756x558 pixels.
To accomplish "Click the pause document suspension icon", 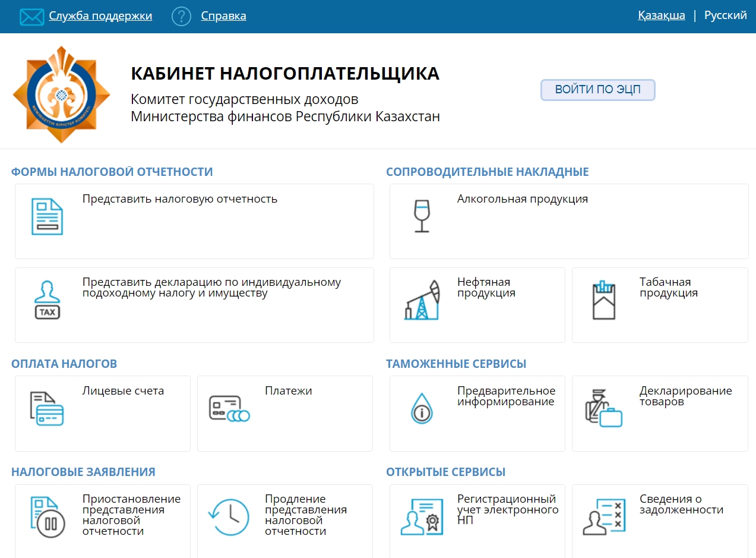I will pos(47,517).
